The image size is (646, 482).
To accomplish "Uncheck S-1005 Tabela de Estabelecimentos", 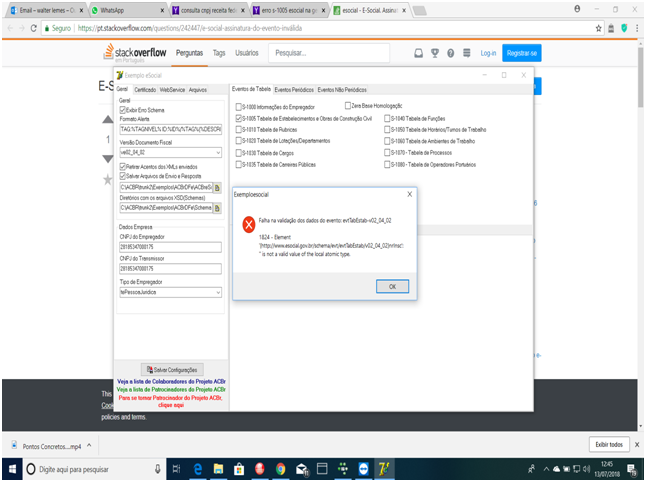I will tap(239, 118).
